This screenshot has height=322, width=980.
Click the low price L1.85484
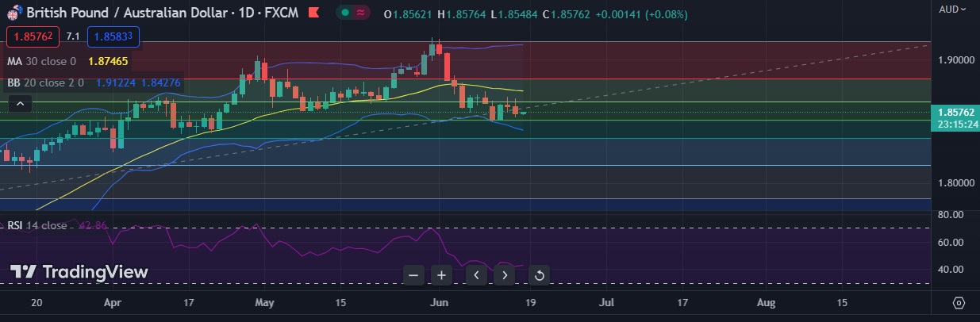point(515,15)
